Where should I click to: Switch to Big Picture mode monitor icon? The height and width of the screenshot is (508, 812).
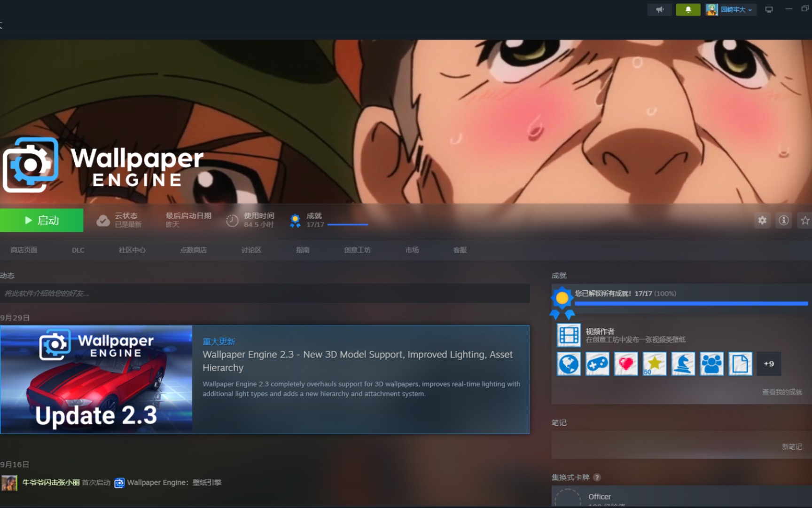769,9
